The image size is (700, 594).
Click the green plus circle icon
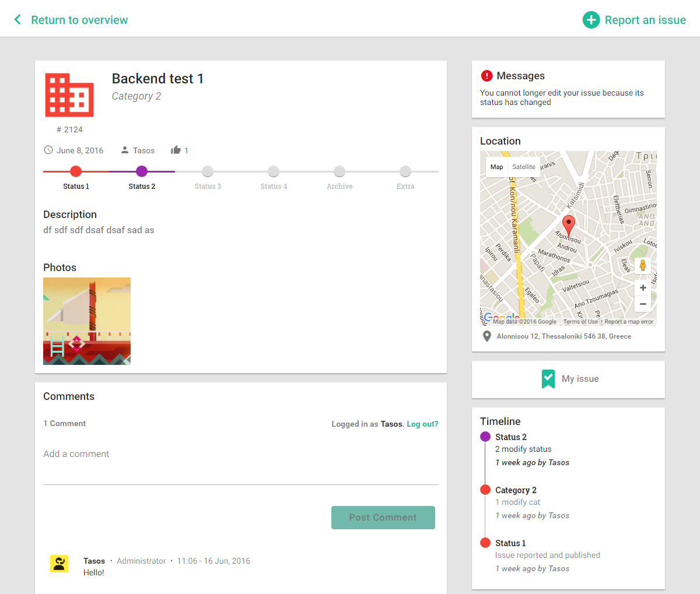pyautogui.click(x=591, y=20)
